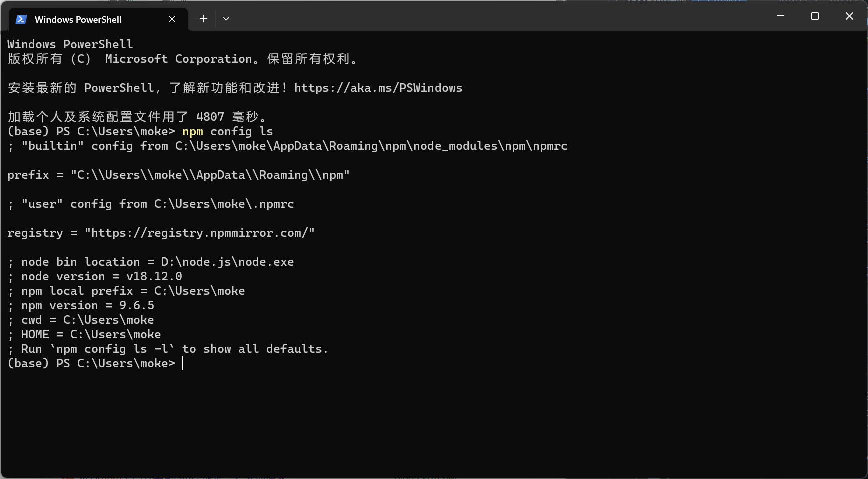This screenshot has width=868, height=479.
Task: Close the Windows PowerShell tab
Action: coord(172,19)
